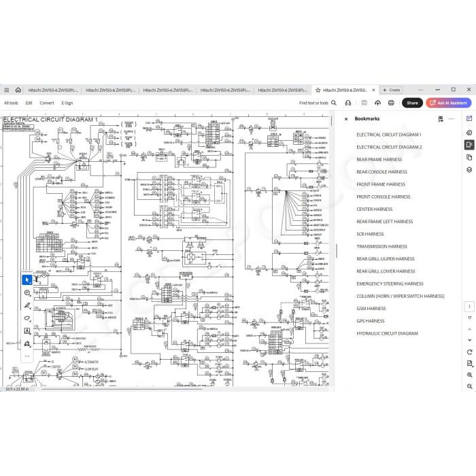Open the hamburger main menu
This screenshot has height=476, width=476.
pyautogui.click(x=6, y=90)
